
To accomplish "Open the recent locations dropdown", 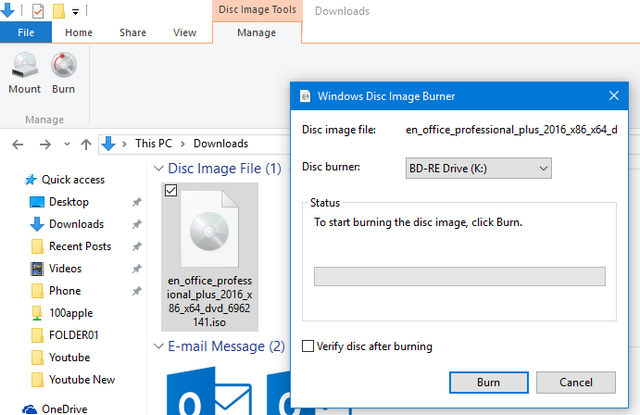I will click(x=67, y=144).
